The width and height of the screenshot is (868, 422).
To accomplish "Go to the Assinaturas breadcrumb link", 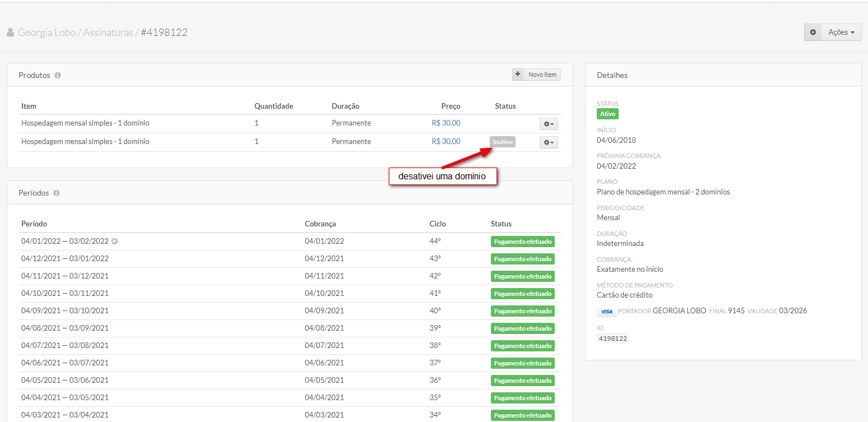I will 108,33.
